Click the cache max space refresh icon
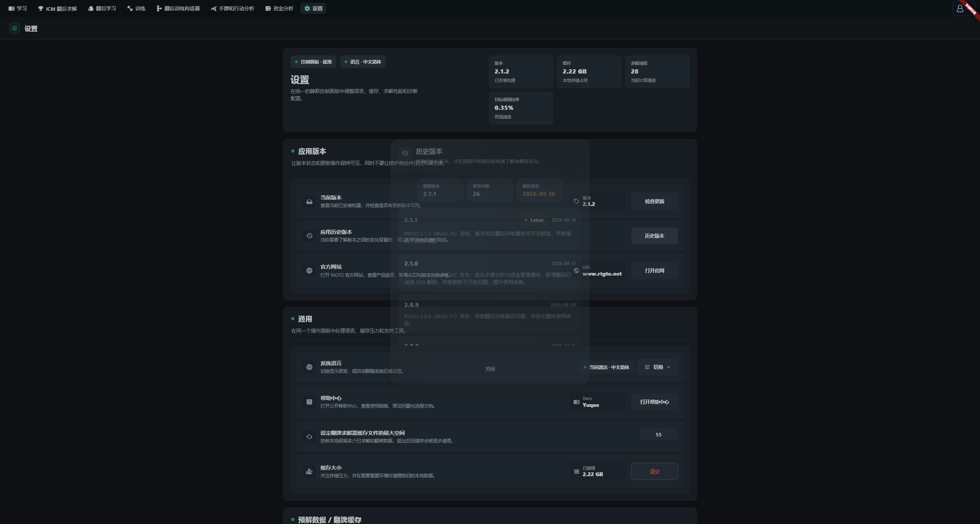Screen dimensions: 980x524 [x=309, y=437]
